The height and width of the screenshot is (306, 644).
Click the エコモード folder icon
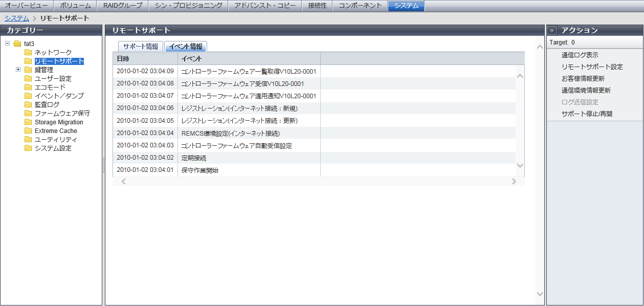(x=28, y=87)
